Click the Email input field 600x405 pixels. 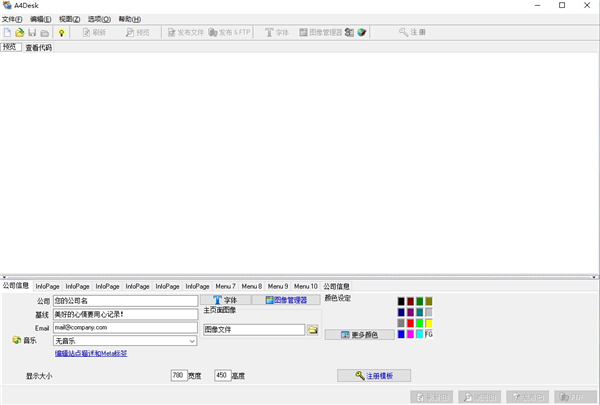click(125, 327)
